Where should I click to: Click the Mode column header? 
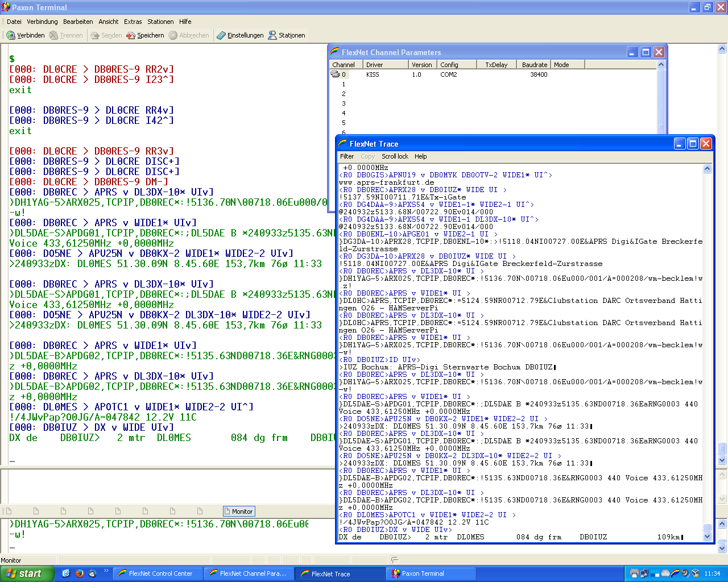click(x=569, y=65)
